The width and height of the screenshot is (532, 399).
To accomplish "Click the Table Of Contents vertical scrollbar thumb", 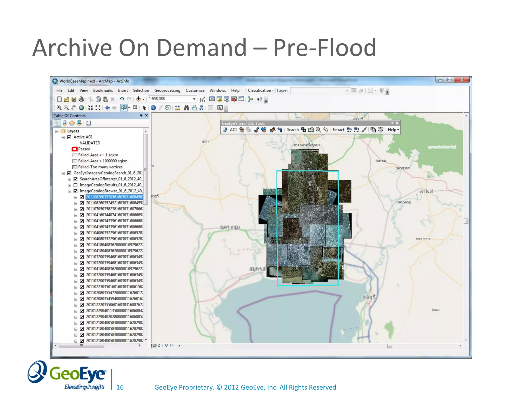I will point(146,169).
